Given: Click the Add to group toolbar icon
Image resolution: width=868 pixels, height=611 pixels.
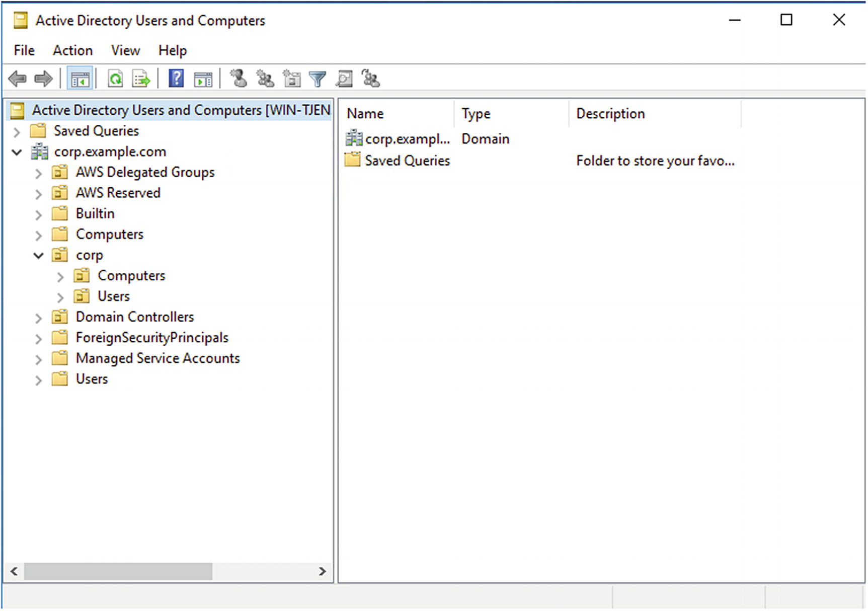Looking at the screenshot, I should tap(371, 79).
